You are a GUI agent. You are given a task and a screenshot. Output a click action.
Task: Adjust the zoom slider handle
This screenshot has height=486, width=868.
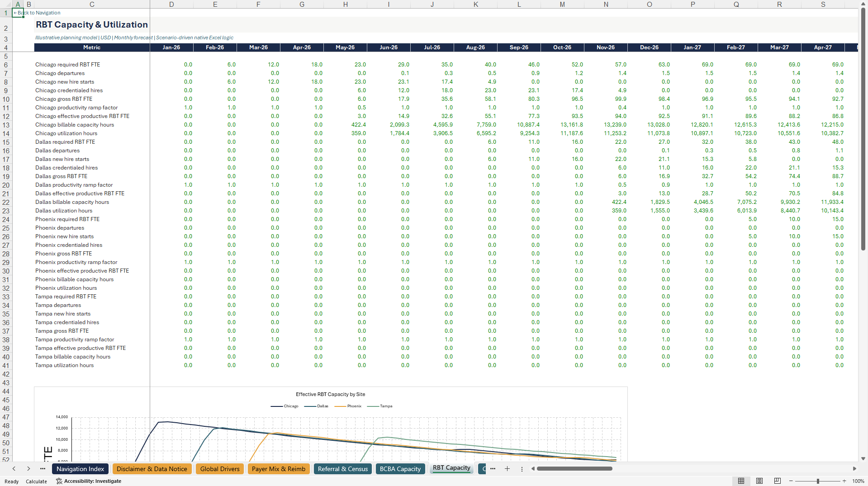pos(818,481)
